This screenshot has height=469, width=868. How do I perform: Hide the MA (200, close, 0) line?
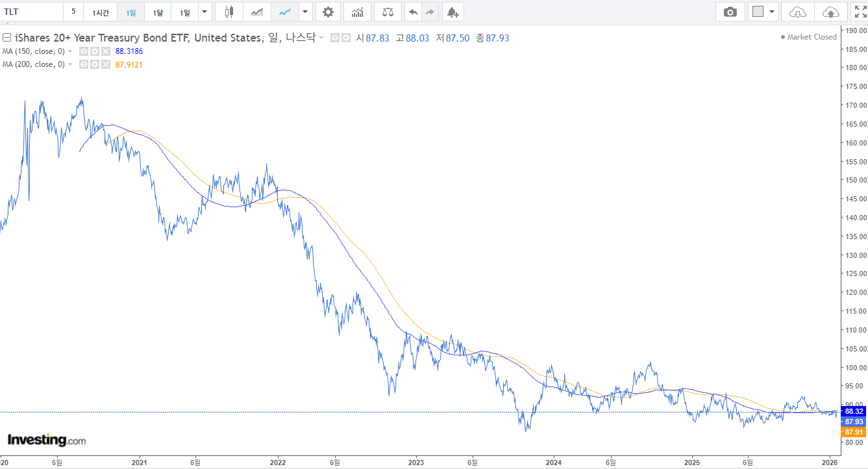coord(83,64)
